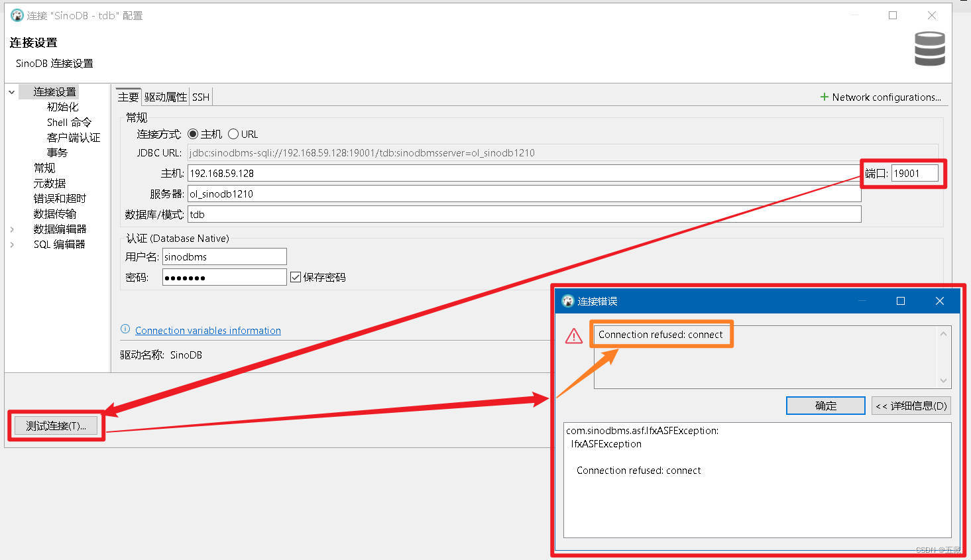Click the DBeaver icon in the configuration title bar
This screenshot has width=971, height=560.
[17, 15]
